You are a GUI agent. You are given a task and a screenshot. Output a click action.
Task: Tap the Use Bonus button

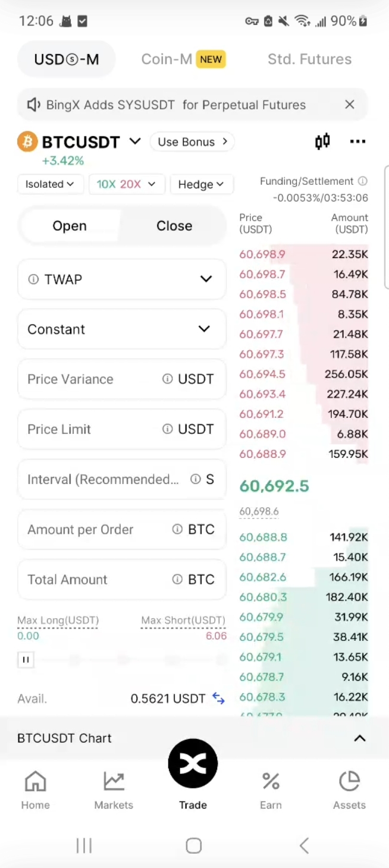192,141
